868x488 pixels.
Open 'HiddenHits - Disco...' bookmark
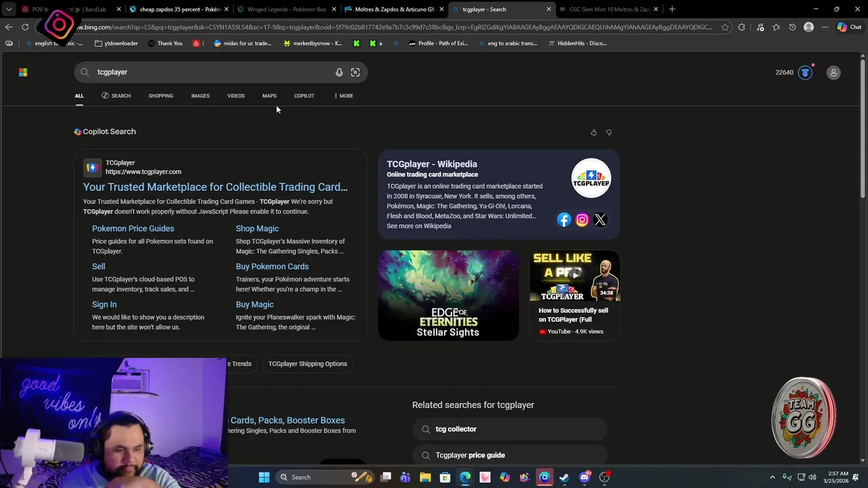coord(577,43)
